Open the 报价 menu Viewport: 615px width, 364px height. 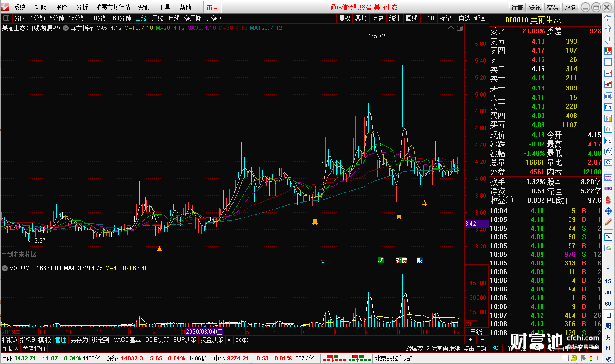click(61, 7)
